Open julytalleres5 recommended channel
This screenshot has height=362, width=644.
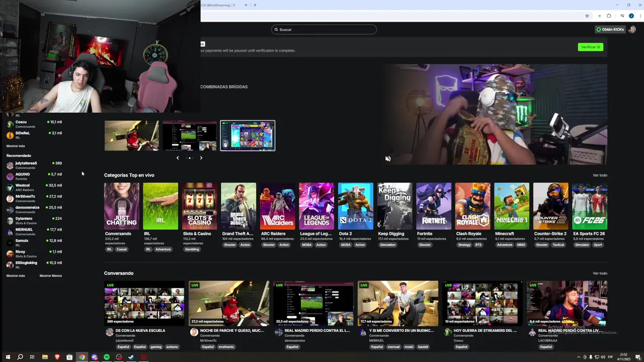(34, 165)
